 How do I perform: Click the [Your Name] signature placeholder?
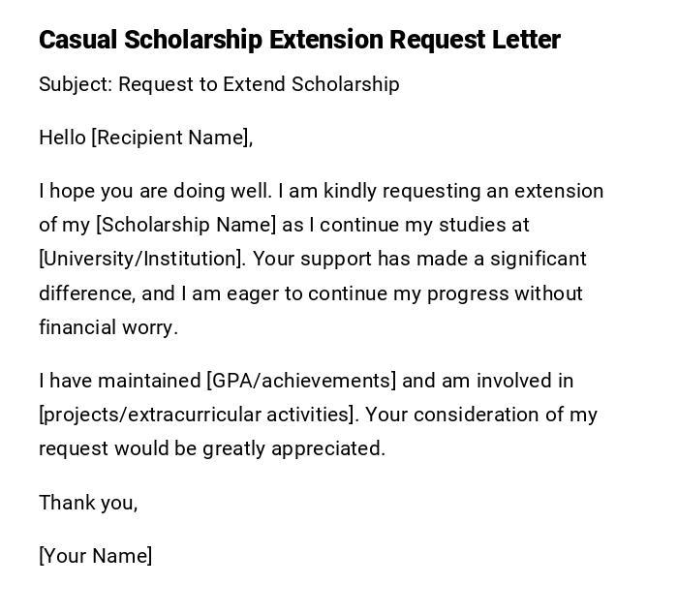click(96, 556)
